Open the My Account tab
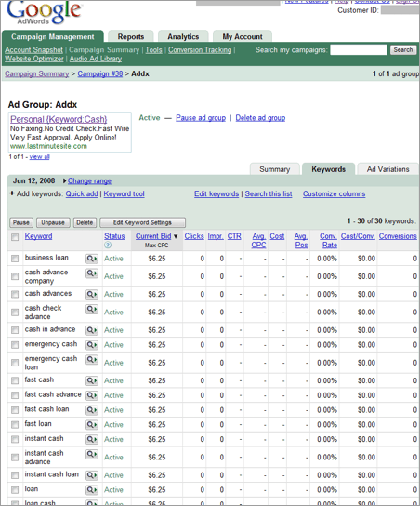This screenshot has width=420, height=506. click(243, 37)
